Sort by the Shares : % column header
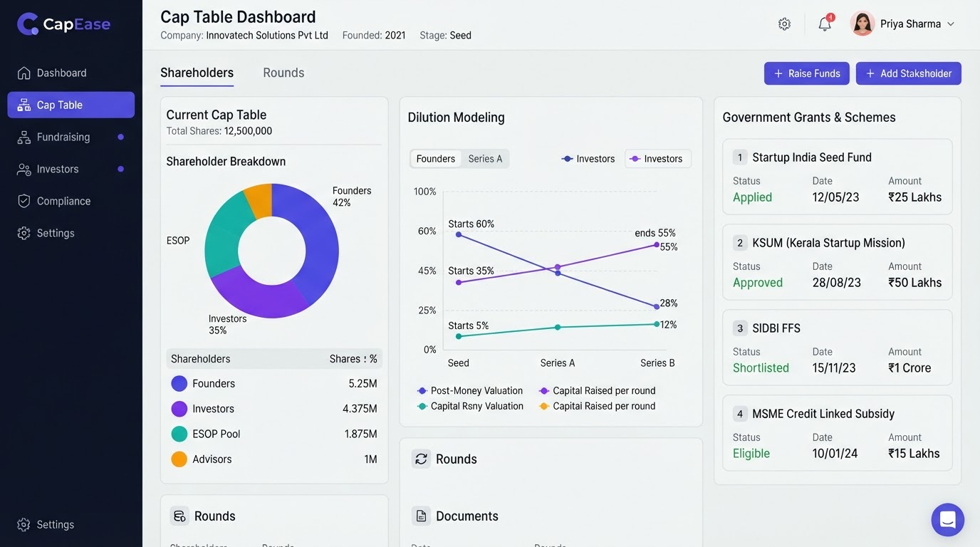Viewport: 980px width, 547px height. click(353, 359)
